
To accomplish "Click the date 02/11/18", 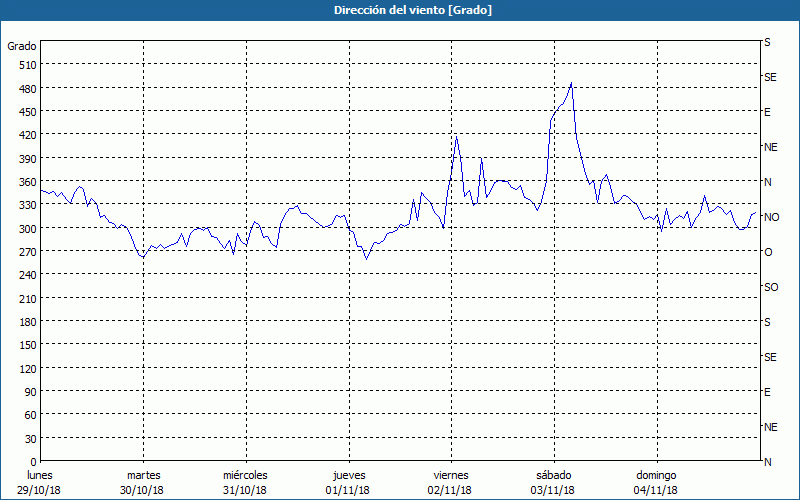I will (x=450, y=490).
